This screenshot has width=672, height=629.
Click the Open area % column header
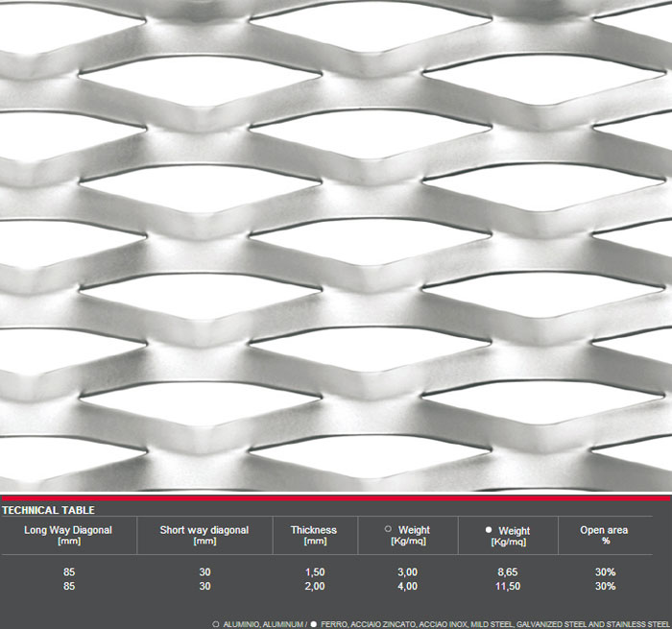click(x=604, y=535)
